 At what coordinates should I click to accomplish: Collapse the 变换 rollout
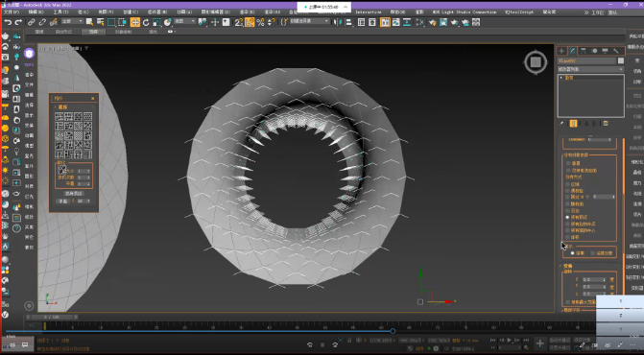click(x=567, y=266)
